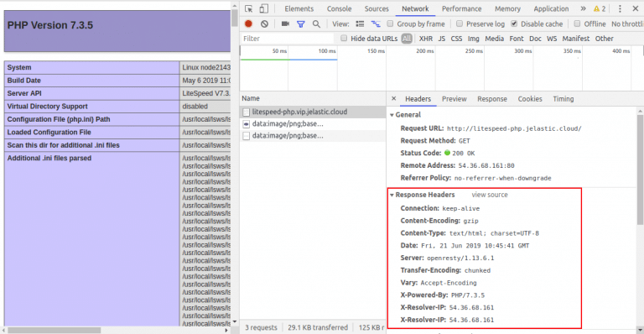Focus the network Filter text field
The image size is (644, 334).
(288, 39)
